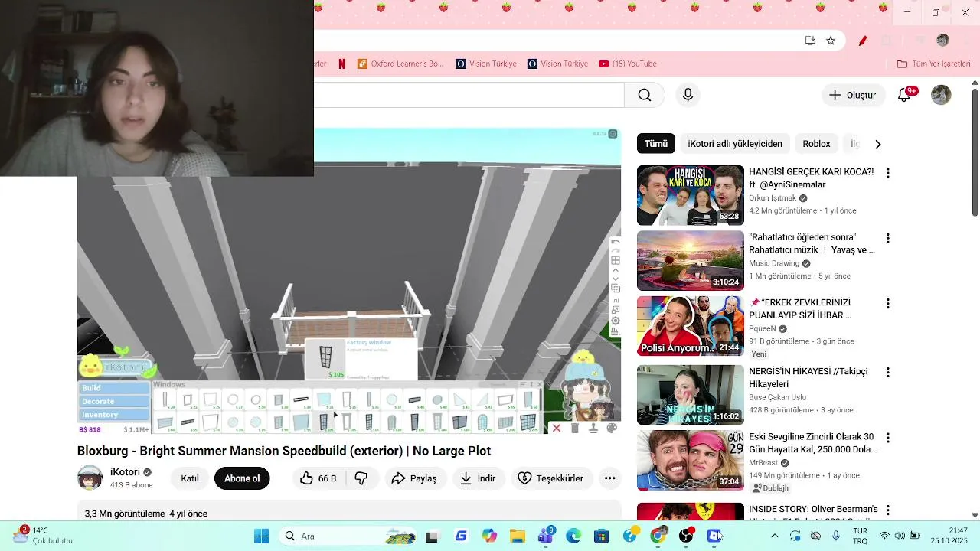
Task: Open YouTube account avatar menu
Action: click(x=941, y=95)
